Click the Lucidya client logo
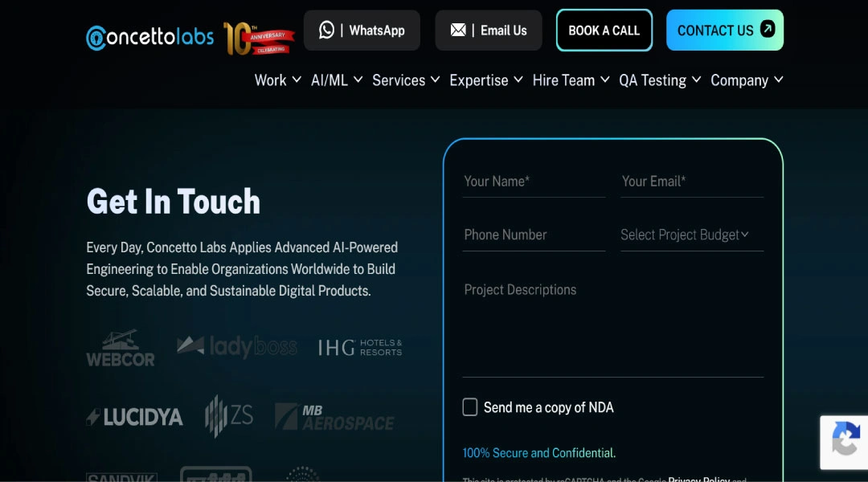Screen dimensions: 868x482 [135, 417]
